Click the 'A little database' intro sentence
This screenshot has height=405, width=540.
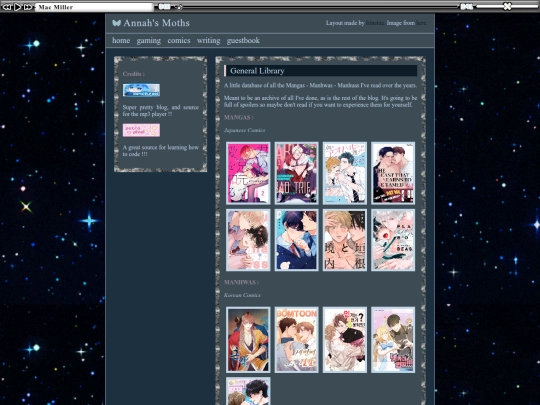point(320,85)
